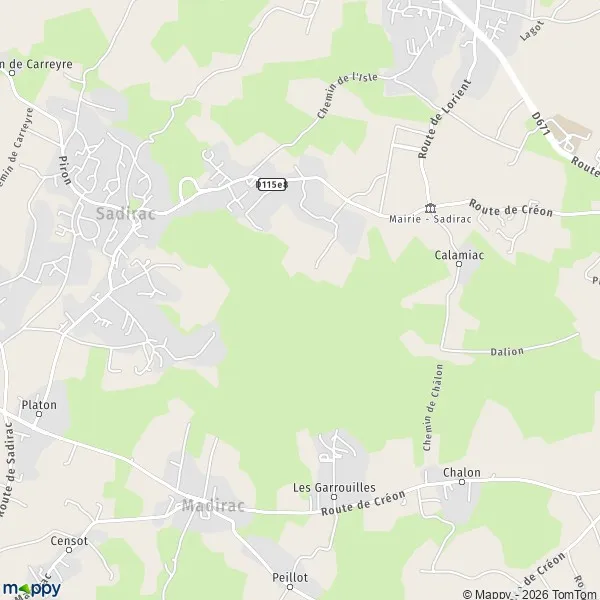The height and width of the screenshot is (600, 600).
Task: Click the D115e8 road shield marker
Action: coord(272,184)
